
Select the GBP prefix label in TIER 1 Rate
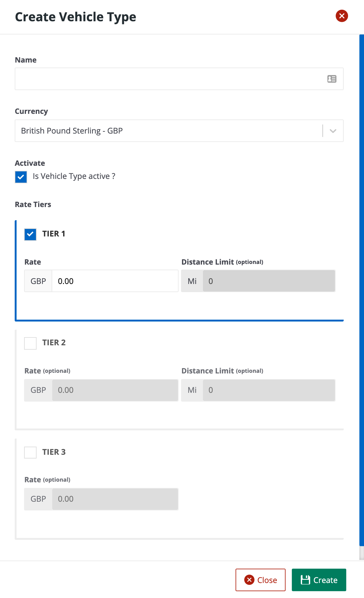tap(38, 281)
